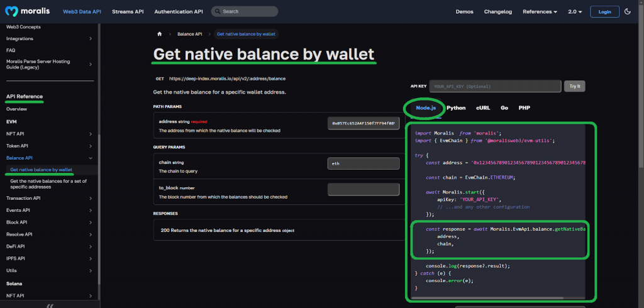Expand the Events API chevron
The width and height of the screenshot is (644, 308).
(91, 211)
